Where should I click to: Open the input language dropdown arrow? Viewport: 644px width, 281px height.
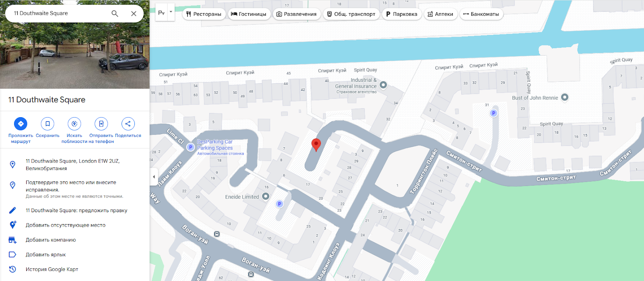pos(171,12)
